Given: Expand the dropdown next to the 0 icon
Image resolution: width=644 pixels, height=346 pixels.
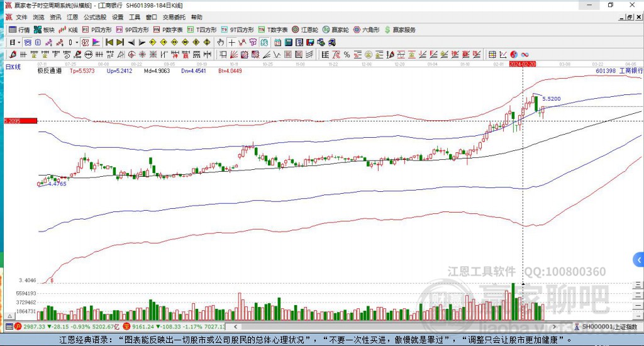Looking at the screenshot, I should 77,42.
